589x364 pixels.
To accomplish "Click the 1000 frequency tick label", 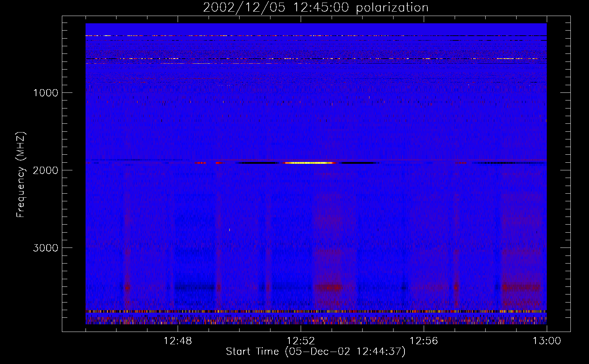I will 46,93.
